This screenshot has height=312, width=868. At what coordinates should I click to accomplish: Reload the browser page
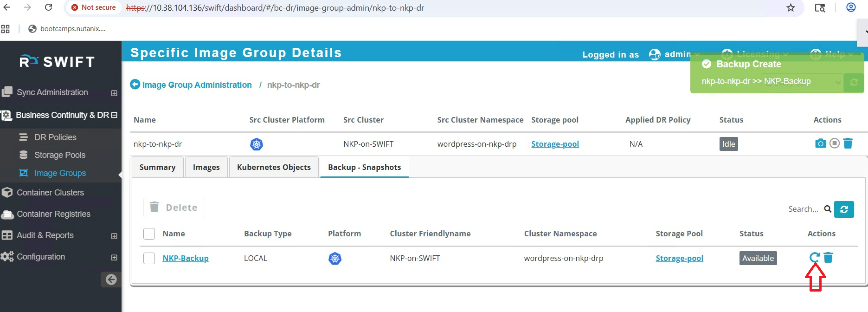(x=48, y=7)
